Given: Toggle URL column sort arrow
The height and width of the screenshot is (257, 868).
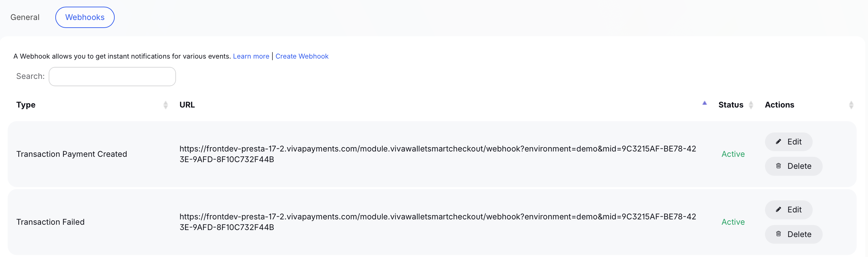Looking at the screenshot, I should (704, 103).
